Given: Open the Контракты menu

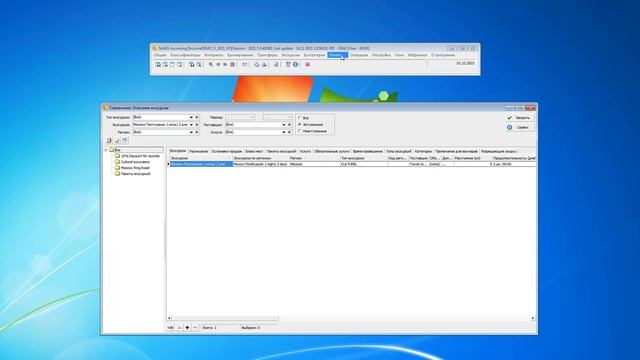Looking at the screenshot, I should point(214,55).
